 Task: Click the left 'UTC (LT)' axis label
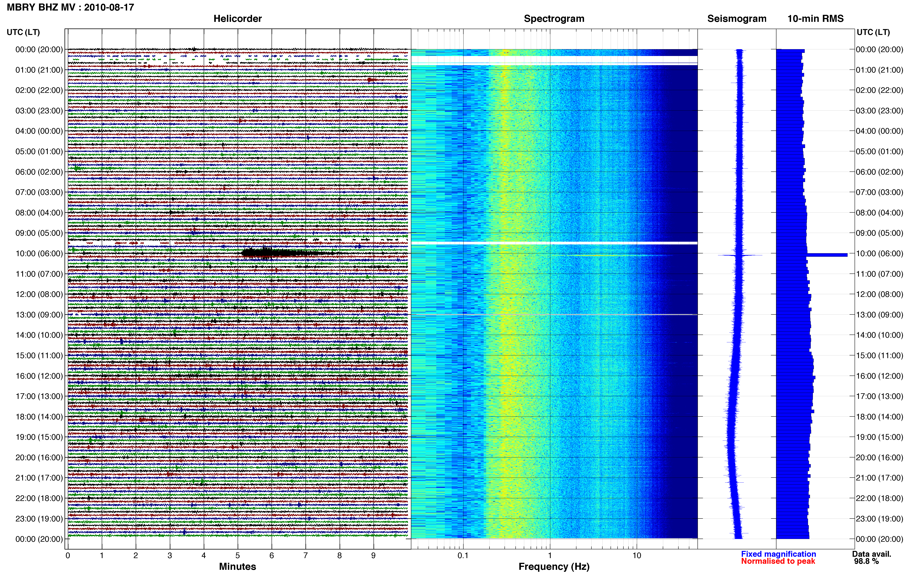(x=23, y=32)
